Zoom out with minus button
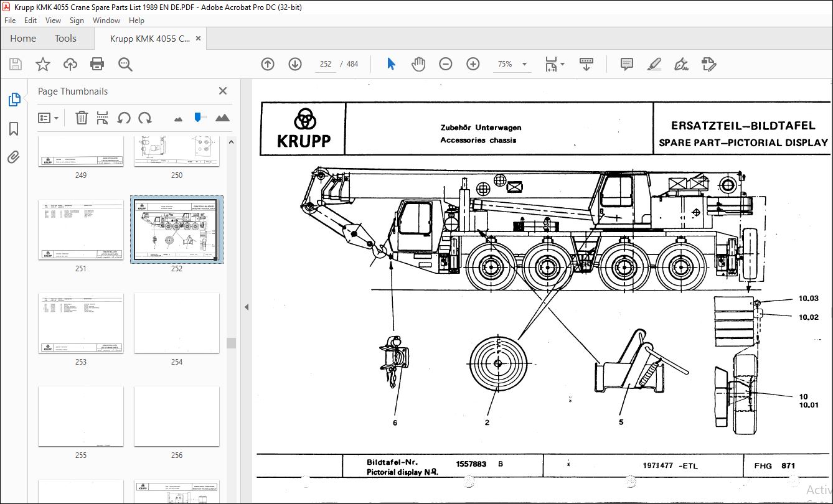Viewport: 833px width, 504px height. [x=445, y=64]
